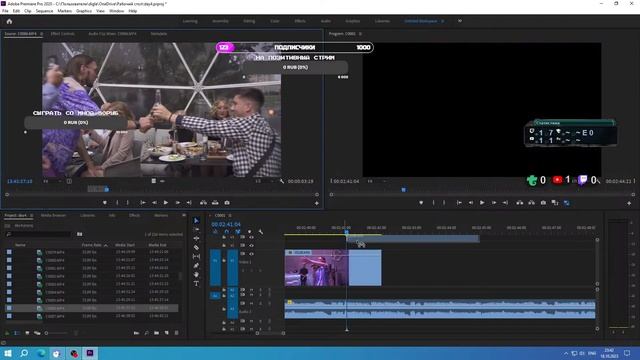Select the Slip tool
Screen dimensions: 640x360
[x=196, y=256]
